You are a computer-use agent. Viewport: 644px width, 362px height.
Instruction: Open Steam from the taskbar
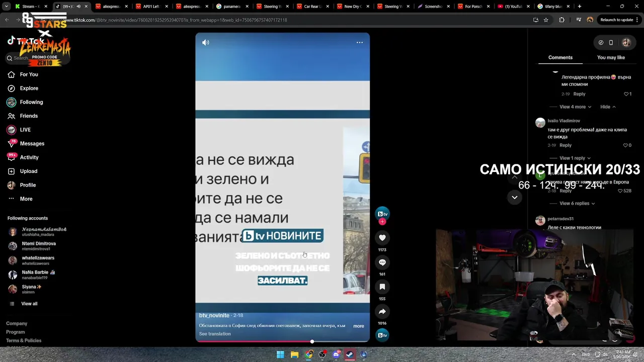(350, 354)
